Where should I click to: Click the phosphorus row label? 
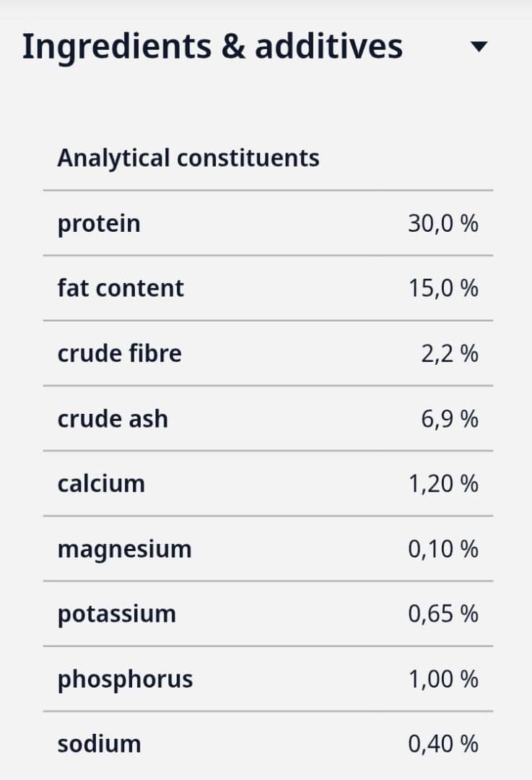tap(125, 680)
